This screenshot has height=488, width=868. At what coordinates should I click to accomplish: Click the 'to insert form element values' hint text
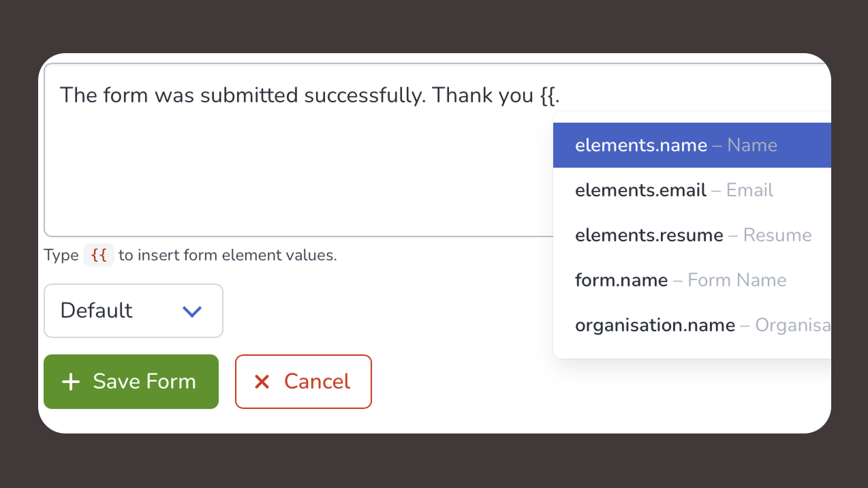coord(228,256)
